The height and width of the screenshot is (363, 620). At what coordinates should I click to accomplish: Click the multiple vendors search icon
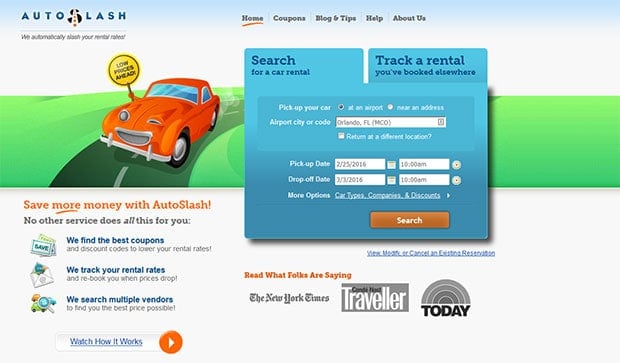[x=43, y=304]
